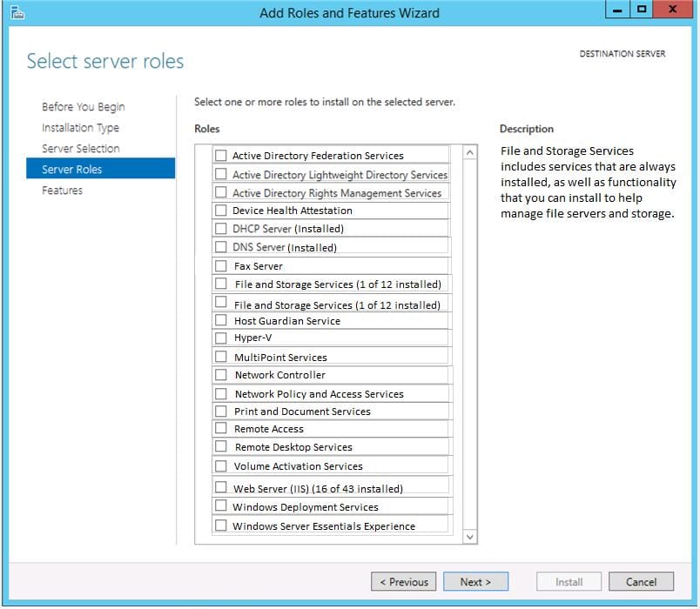Close the wizard with the red X
700x609 pixels.
(x=673, y=10)
